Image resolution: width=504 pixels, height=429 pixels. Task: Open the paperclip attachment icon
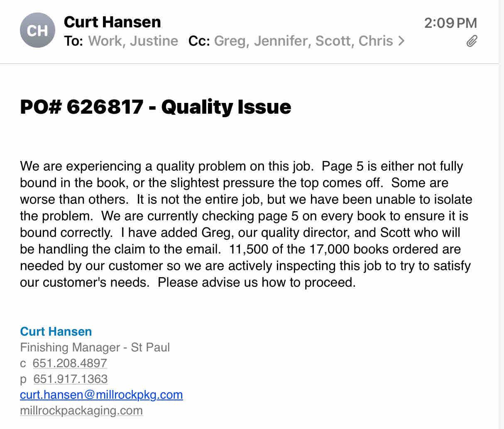pos(471,41)
